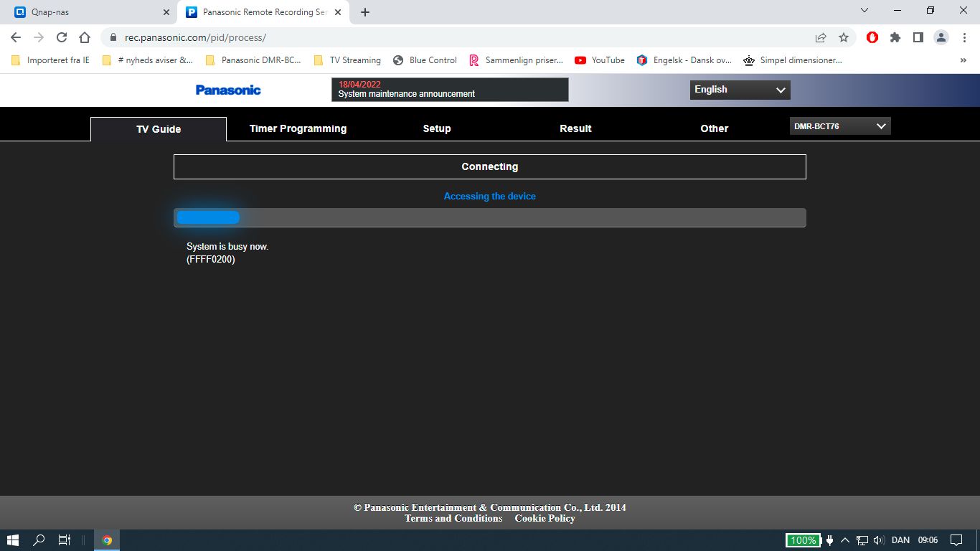Viewport: 980px width, 551px height.
Task: Open Chrome three-dot menu
Action: 965,37
